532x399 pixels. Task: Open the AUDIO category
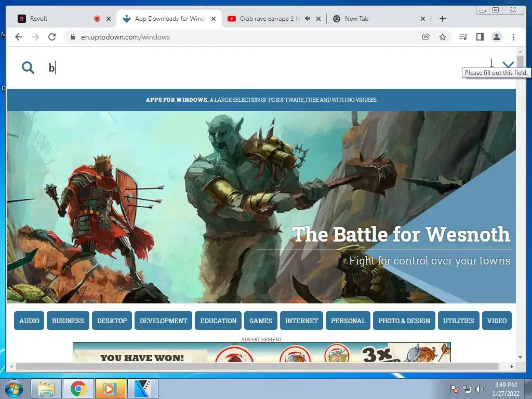29,321
